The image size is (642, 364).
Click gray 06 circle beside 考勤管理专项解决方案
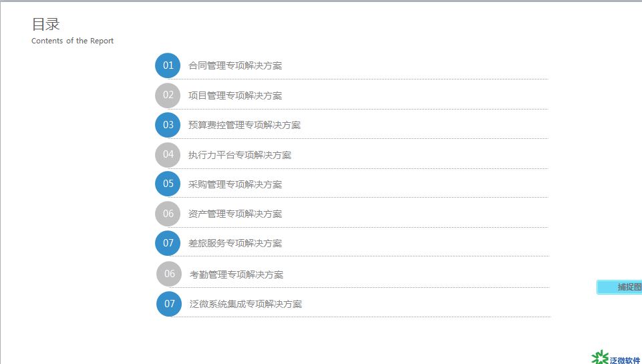pos(169,274)
